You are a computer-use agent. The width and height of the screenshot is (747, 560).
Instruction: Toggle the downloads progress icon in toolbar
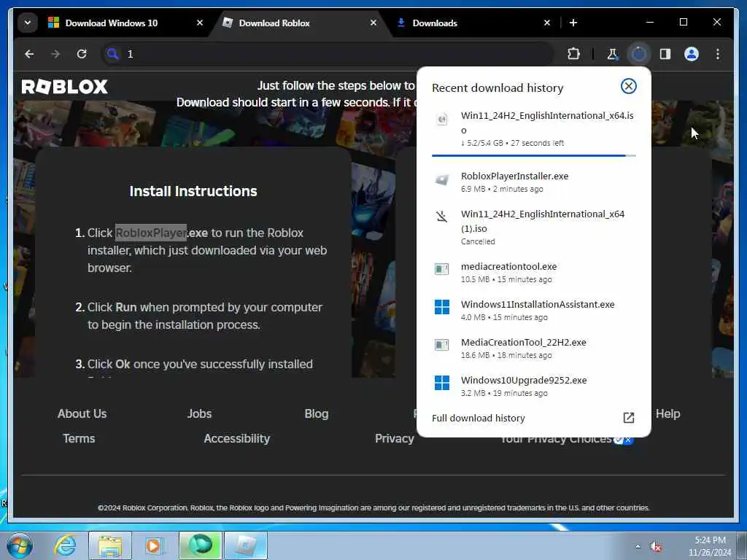coord(639,54)
